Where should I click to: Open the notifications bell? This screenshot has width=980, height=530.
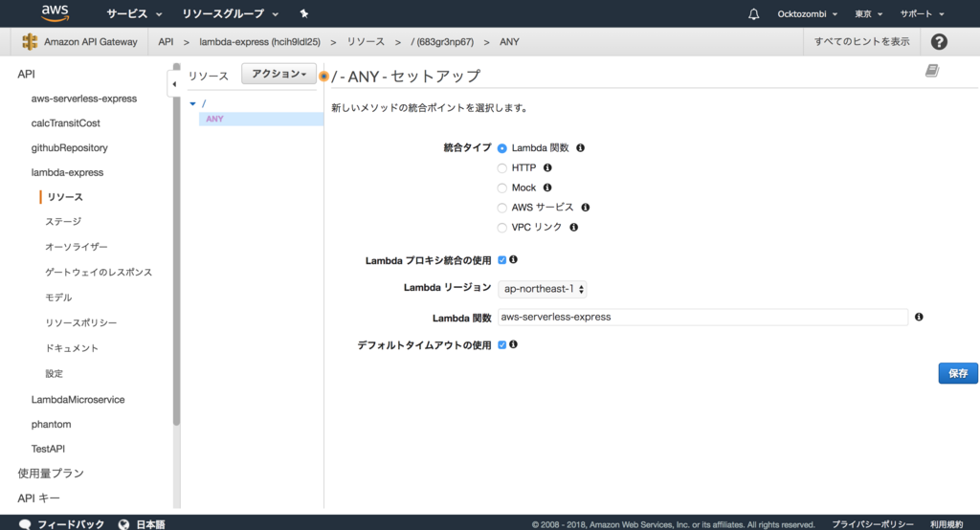(754, 13)
